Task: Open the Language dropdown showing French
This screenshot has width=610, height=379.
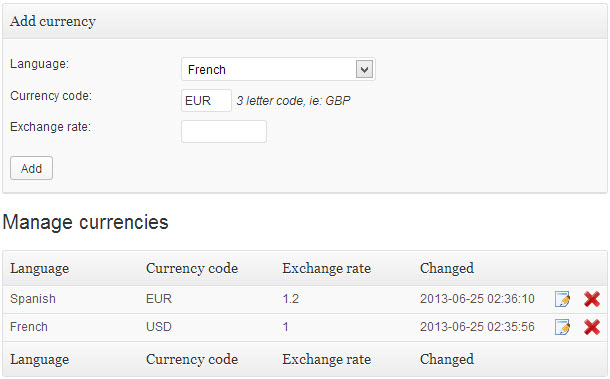Action: pos(278,69)
